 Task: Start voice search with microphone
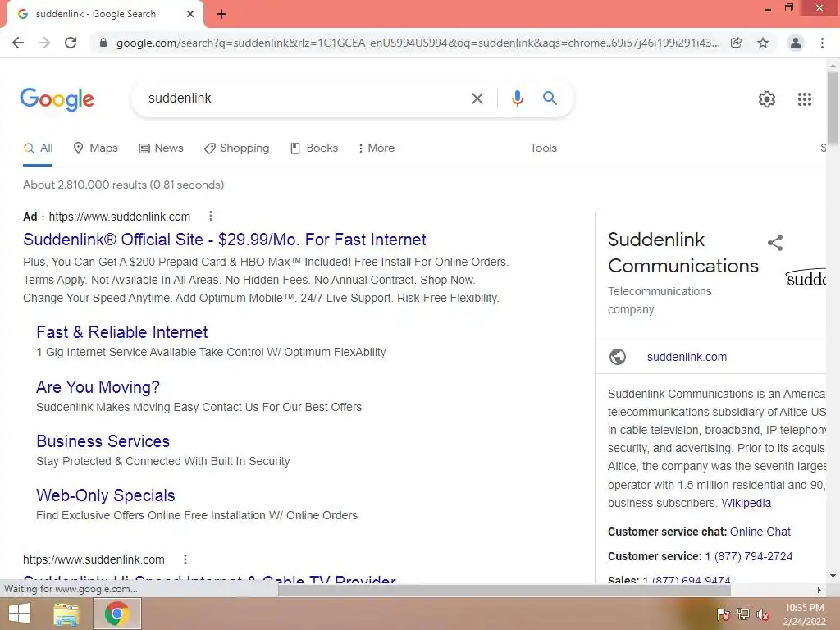coord(517,98)
